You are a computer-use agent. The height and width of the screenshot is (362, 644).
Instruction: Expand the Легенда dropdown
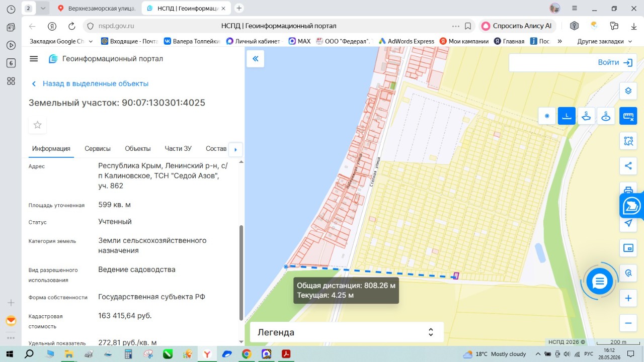(x=347, y=332)
